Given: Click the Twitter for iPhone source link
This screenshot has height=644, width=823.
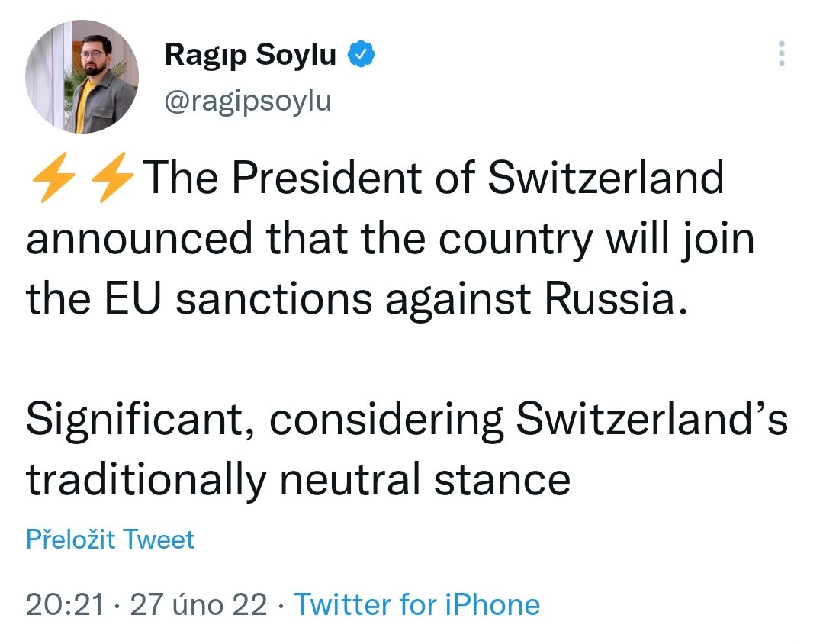Looking at the screenshot, I should [417, 605].
